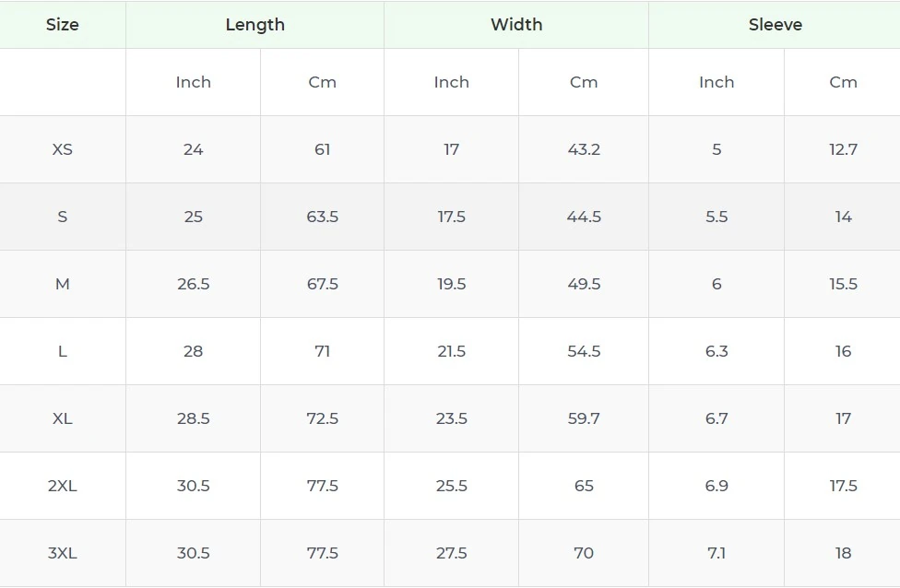This screenshot has height=588, width=900.
Task: Select the XL size row label
Action: pos(62,418)
